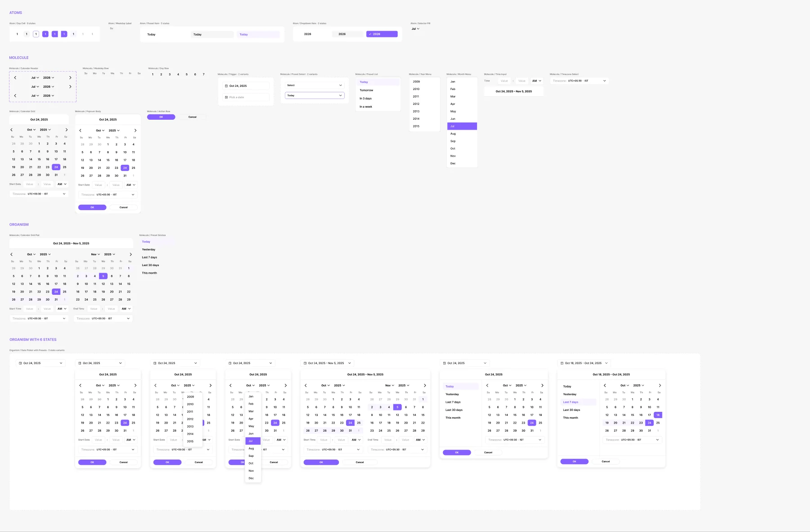Click next arrow in Calendar Header row lacking previous arrow

tap(70, 86)
